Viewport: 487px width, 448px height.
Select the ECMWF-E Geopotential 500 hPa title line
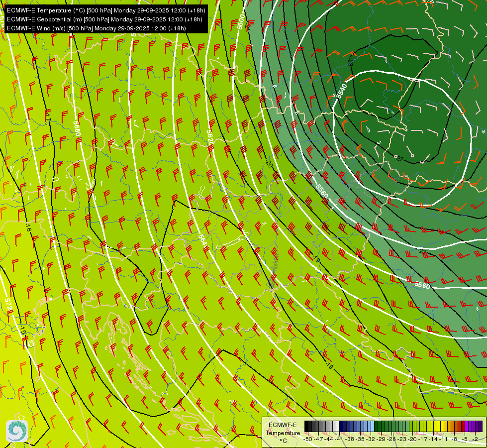click(104, 19)
